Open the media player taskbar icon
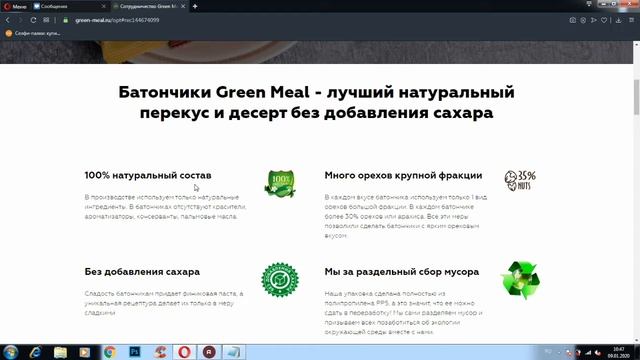 (x=85, y=352)
